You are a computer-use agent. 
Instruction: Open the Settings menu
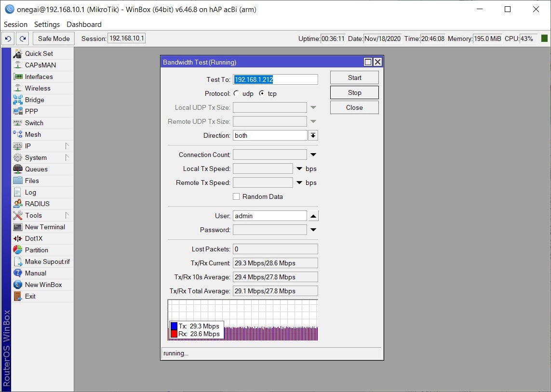click(x=47, y=24)
